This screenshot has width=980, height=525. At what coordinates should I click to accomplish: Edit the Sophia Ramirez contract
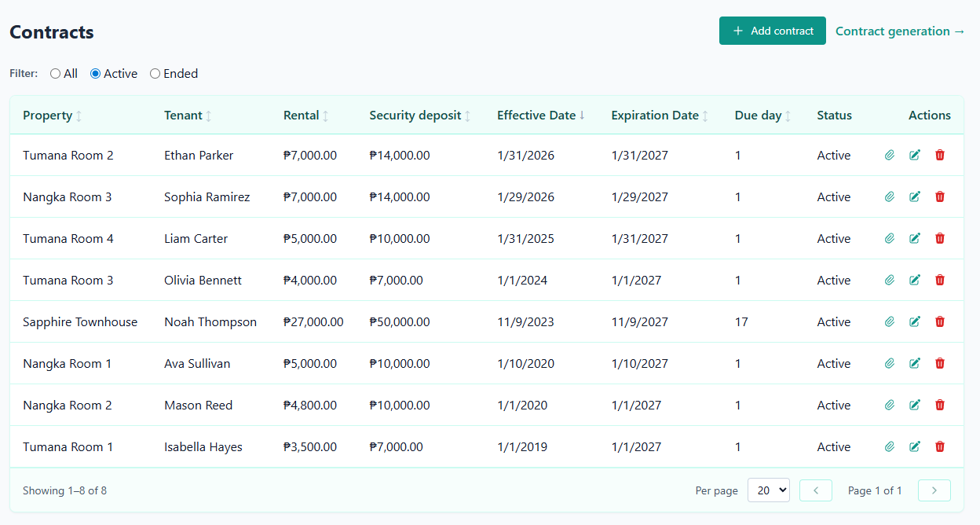click(x=915, y=197)
